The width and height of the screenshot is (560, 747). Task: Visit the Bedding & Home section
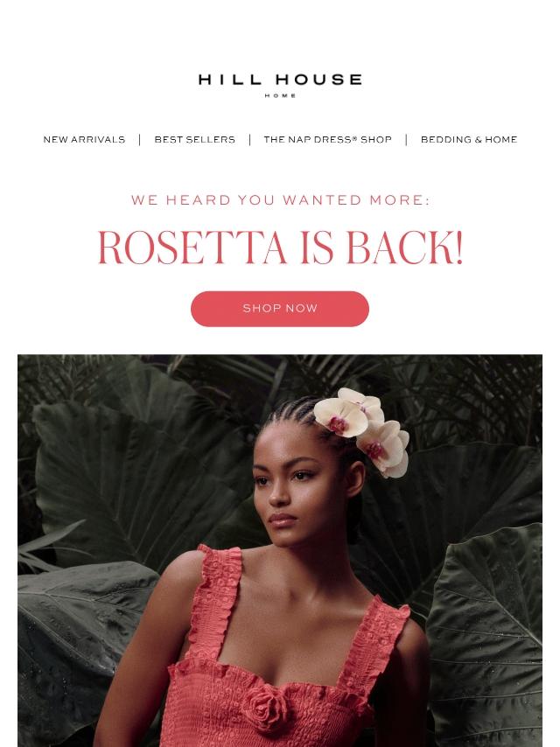[469, 140]
